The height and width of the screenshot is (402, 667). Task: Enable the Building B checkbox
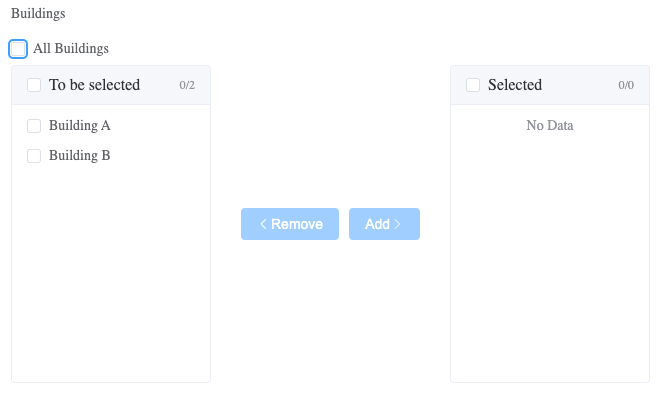[34, 156]
